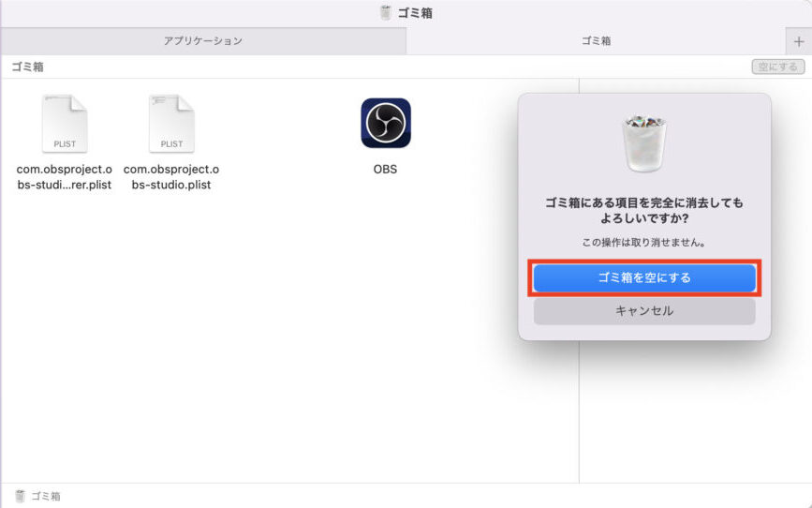Screen dimensions: 812x508
Task: Click the ゴミ箱 window title text
Action: point(415,13)
